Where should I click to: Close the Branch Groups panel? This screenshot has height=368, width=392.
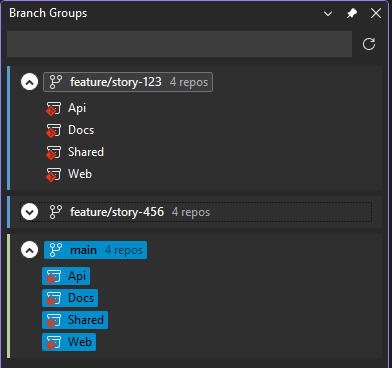[376, 13]
